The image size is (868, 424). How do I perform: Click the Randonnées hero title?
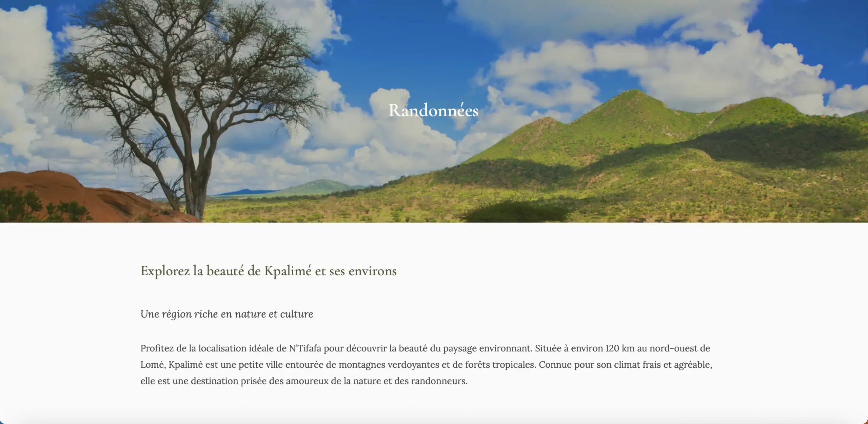tap(433, 110)
